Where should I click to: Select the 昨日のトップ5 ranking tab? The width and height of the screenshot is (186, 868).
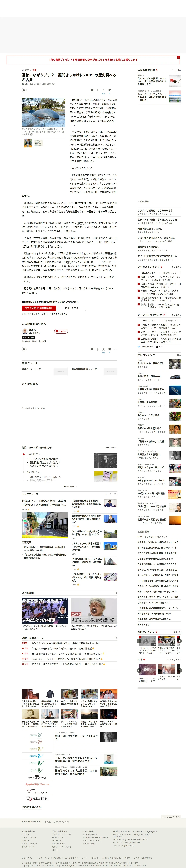tap(170, 273)
